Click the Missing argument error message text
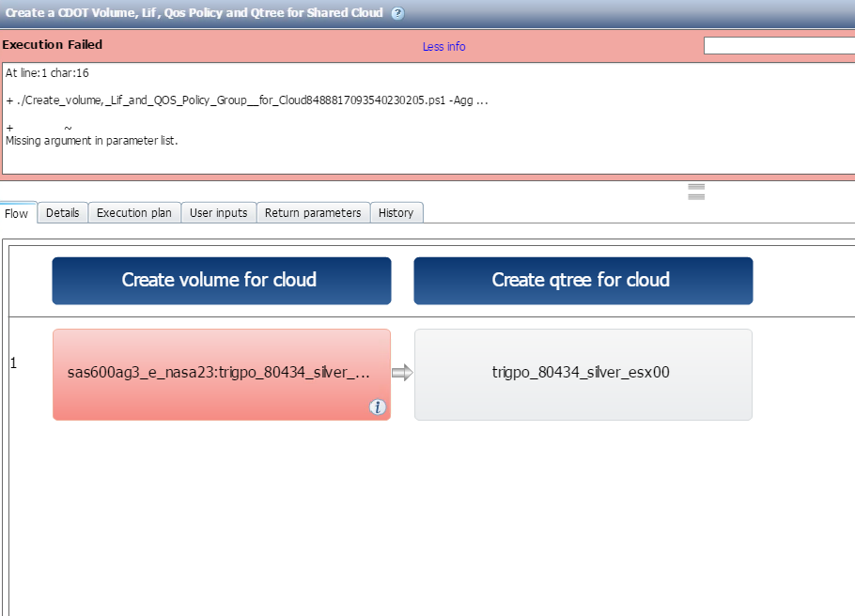 pos(91,141)
